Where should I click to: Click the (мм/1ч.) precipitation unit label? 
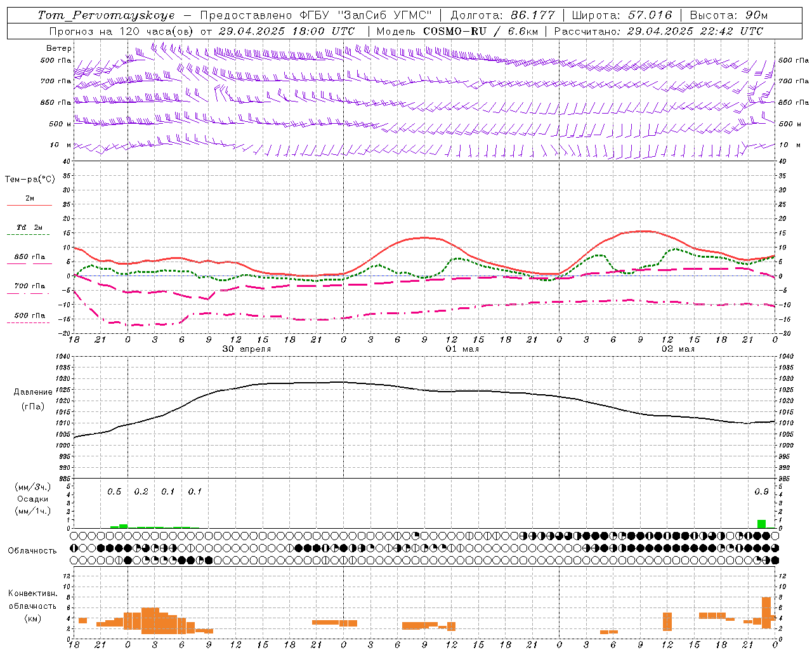pyautogui.click(x=33, y=511)
